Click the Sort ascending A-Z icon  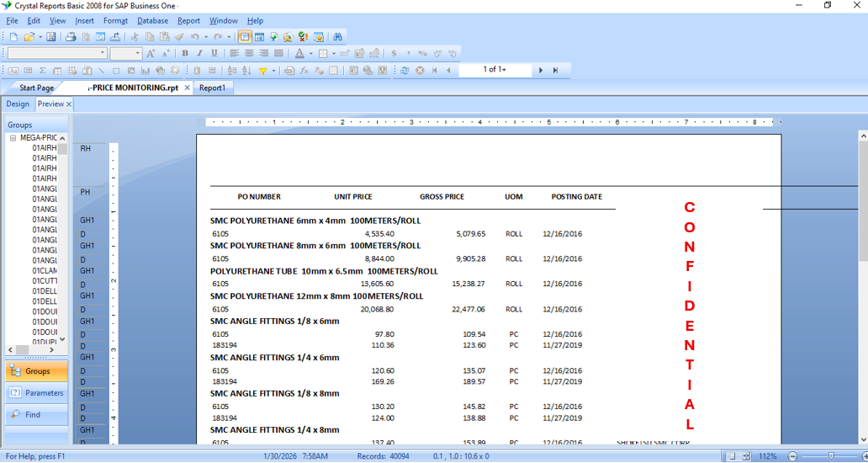[246, 71]
